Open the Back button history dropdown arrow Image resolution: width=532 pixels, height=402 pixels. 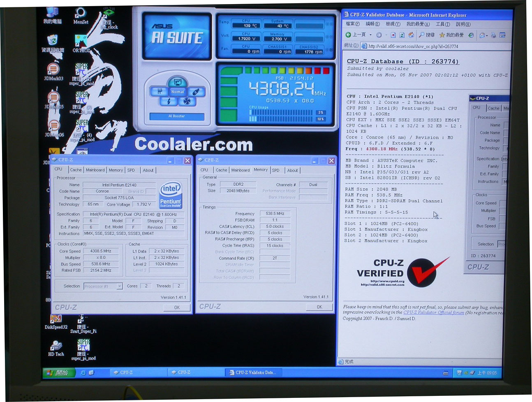click(x=370, y=35)
